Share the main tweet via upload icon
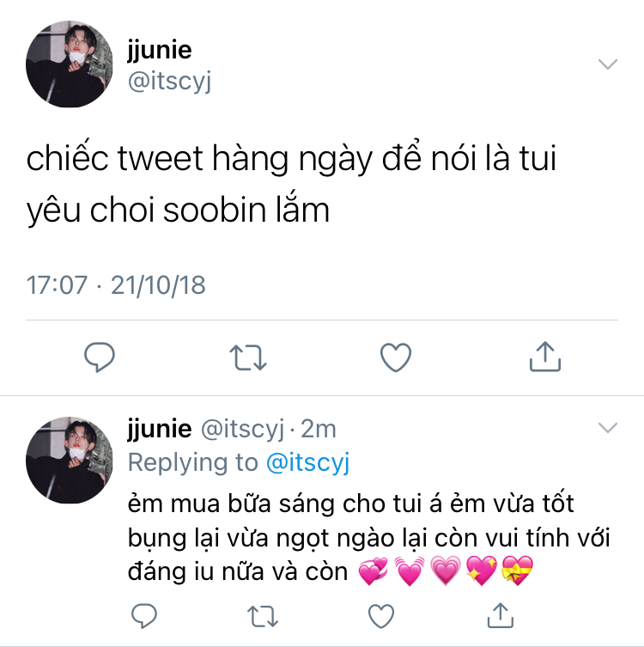Image resolution: width=644 pixels, height=647 pixels. (x=545, y=357)
